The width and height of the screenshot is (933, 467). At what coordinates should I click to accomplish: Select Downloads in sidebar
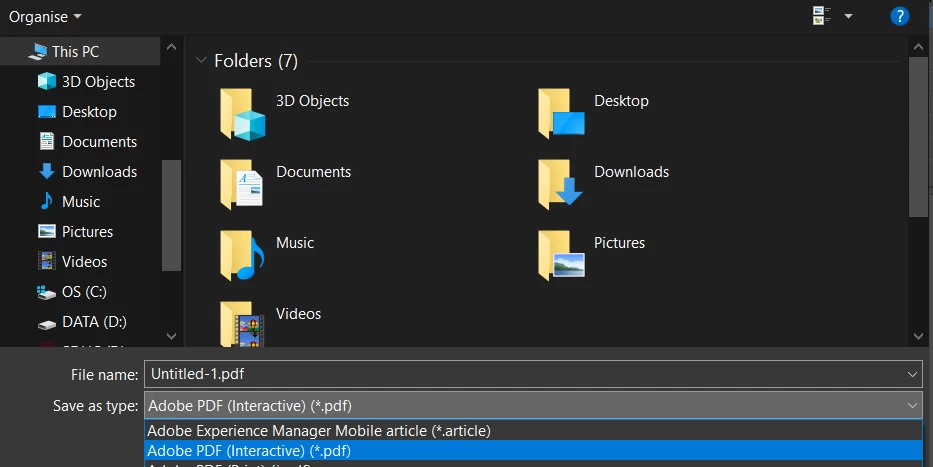(x=99, y=172)
